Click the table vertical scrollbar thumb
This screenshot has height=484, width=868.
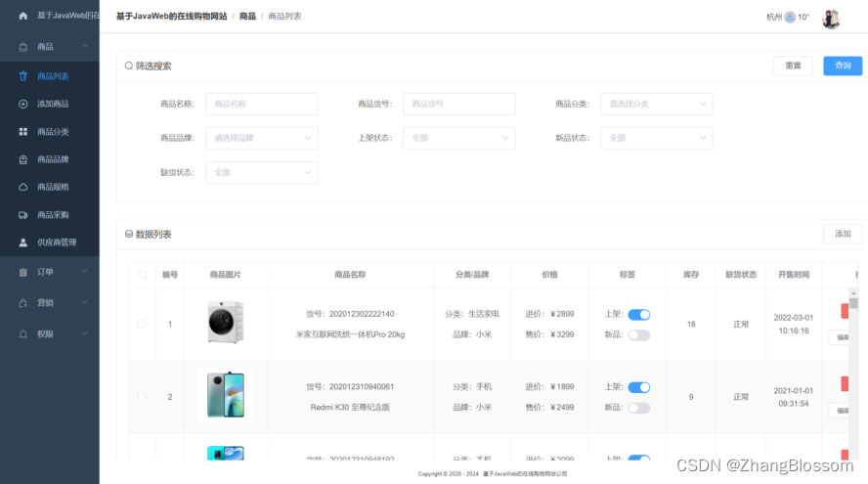(853, 303)
